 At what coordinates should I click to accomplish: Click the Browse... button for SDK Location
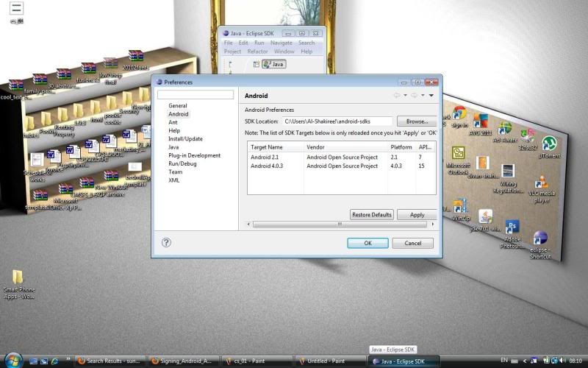tap(416, 121)
